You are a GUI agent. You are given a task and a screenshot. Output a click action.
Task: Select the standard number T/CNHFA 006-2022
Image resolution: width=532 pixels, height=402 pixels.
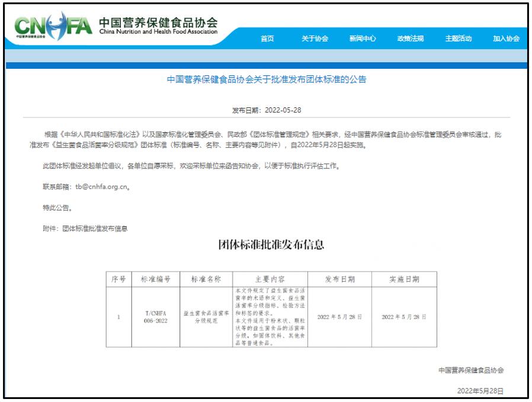pyautogui.click(x=156, y=317)
